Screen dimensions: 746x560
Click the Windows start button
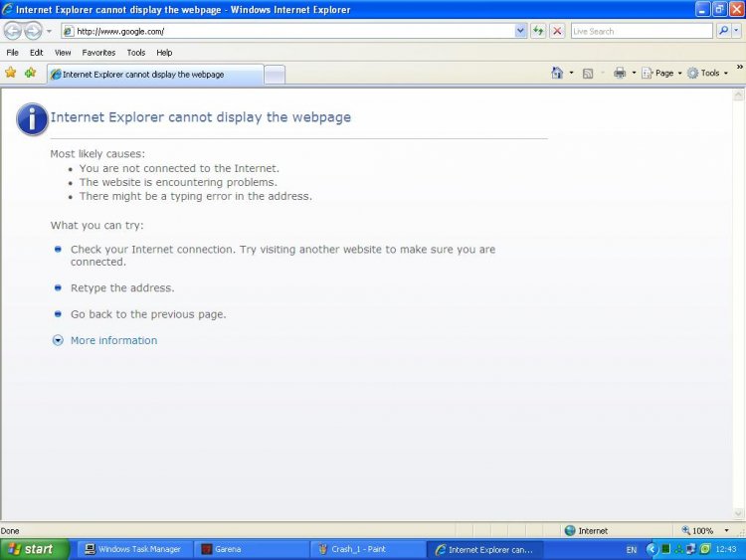pos(34,549)
